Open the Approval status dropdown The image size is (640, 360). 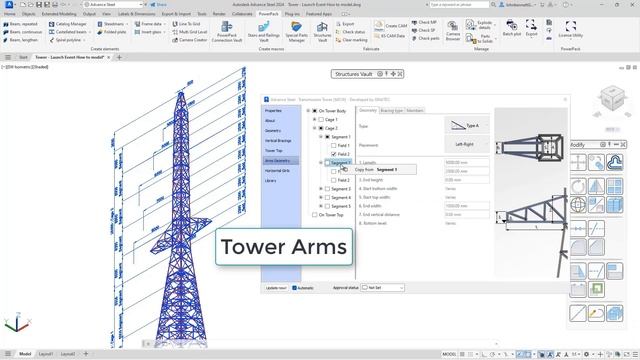tap(382, 288)
